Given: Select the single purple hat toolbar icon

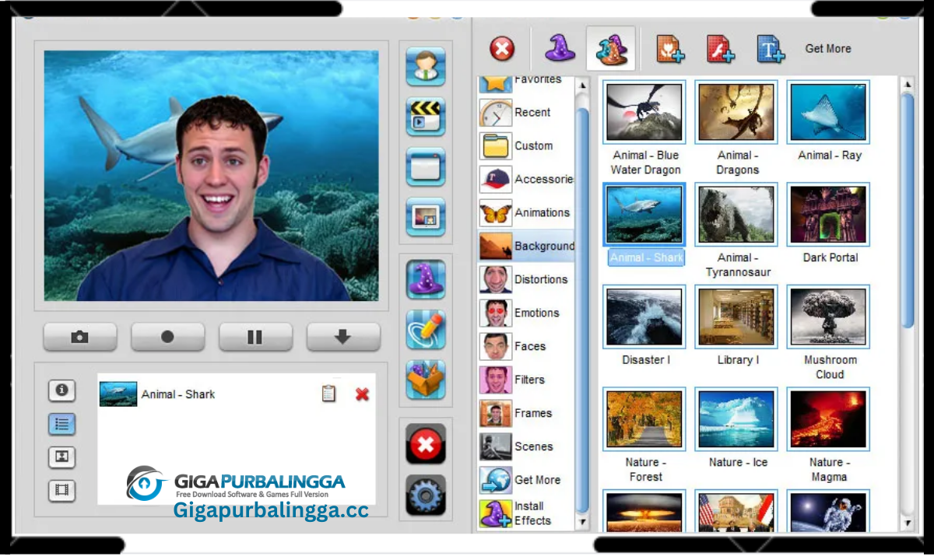Looking at the screenshot, I should point(559,48).
